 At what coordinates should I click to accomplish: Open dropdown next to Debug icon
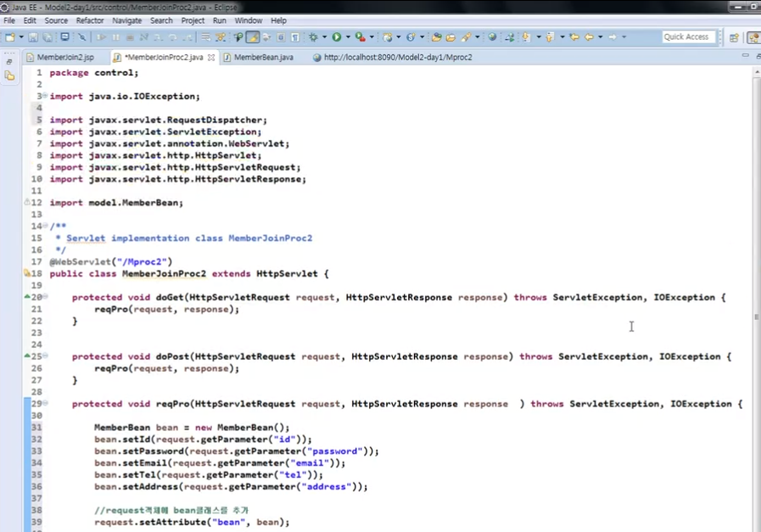(x=325, y=36)
